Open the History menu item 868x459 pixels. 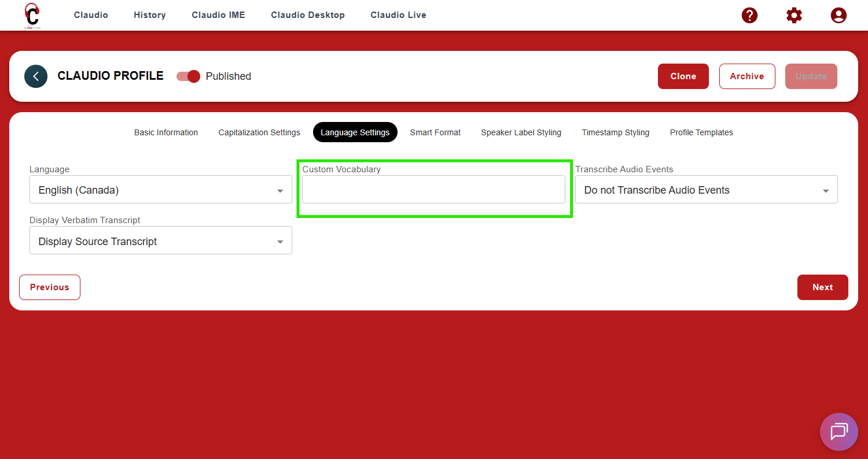(x=149, y=15)
